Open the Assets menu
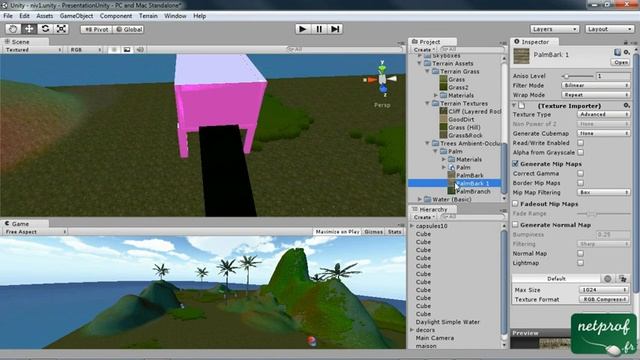This screenshot has height=360, width=640. click(44, 16)
